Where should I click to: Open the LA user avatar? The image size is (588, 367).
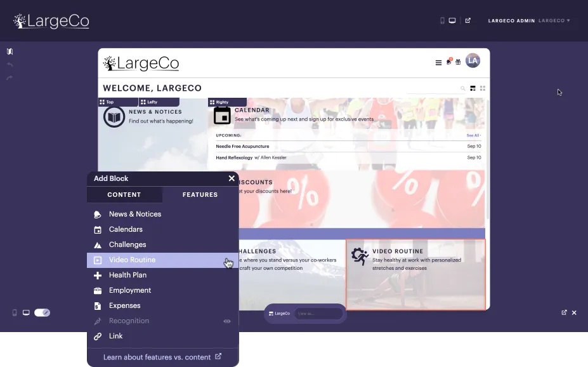(473, 61)
